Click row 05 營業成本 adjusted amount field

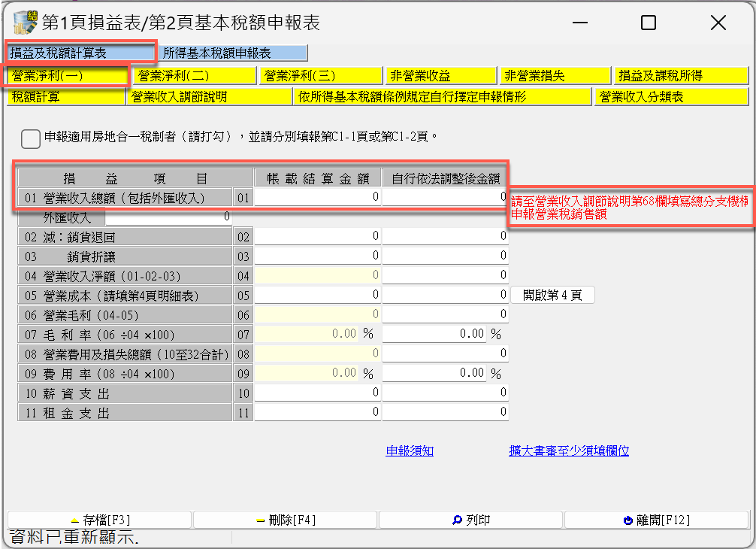[x=445, y=295]
